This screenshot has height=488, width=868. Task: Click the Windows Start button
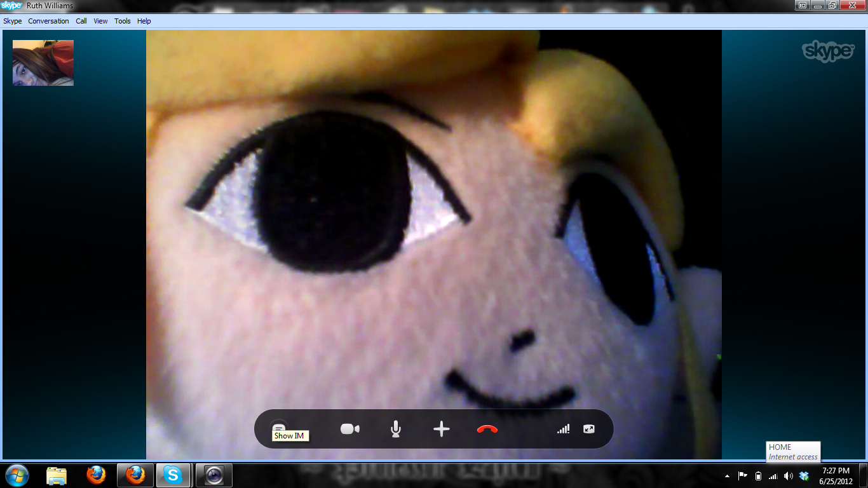click(x=17, y=475)
